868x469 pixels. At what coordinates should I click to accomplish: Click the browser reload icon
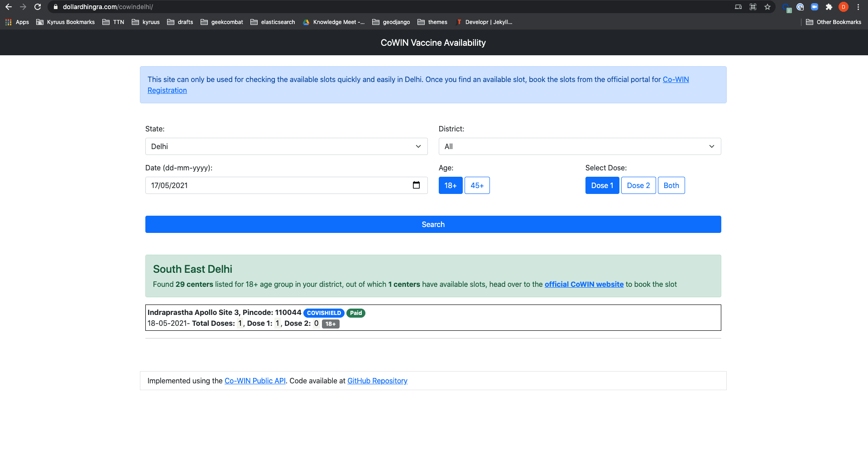[x=38, y=7]
